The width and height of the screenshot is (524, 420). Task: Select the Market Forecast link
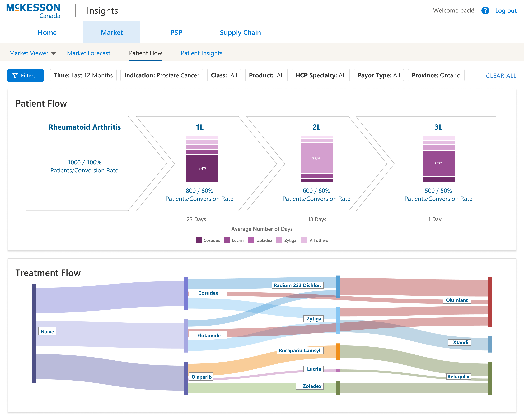[88, 53]
